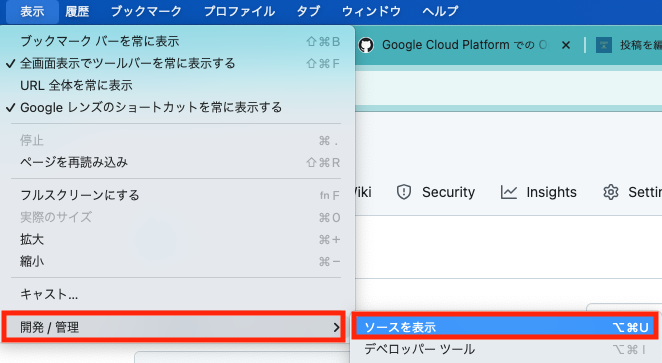This screenshot has width=662, height=363.
Task: Open the GitHub Security tab
Action: 436,192
